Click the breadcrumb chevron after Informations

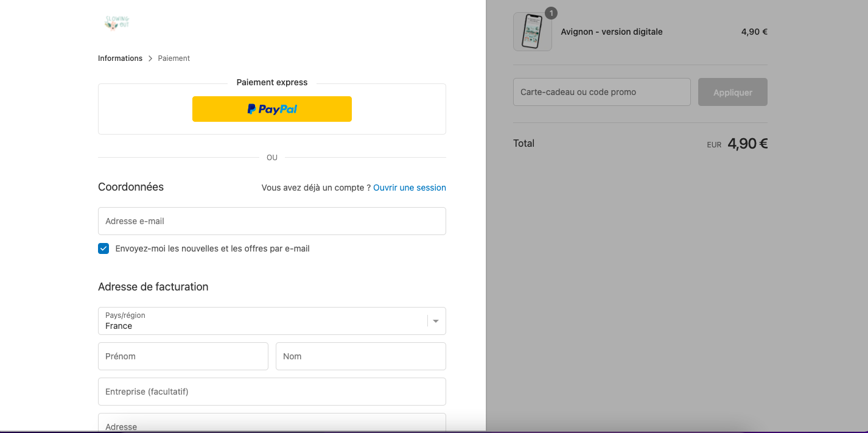[150, 58]
